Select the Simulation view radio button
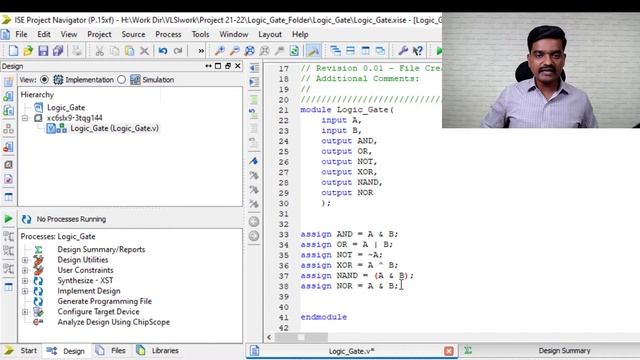The width and height of the screenshot is (640, 360). click(x=121, y=80)
